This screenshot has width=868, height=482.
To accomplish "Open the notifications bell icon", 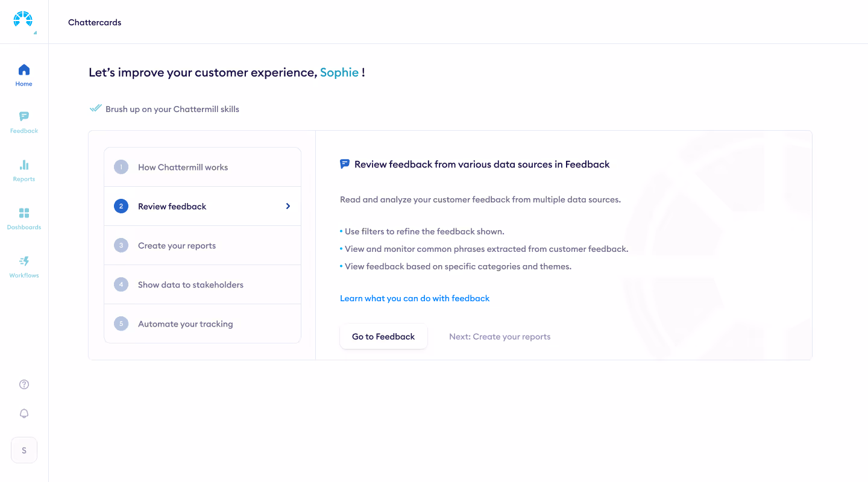I will (x=24, y=413).
